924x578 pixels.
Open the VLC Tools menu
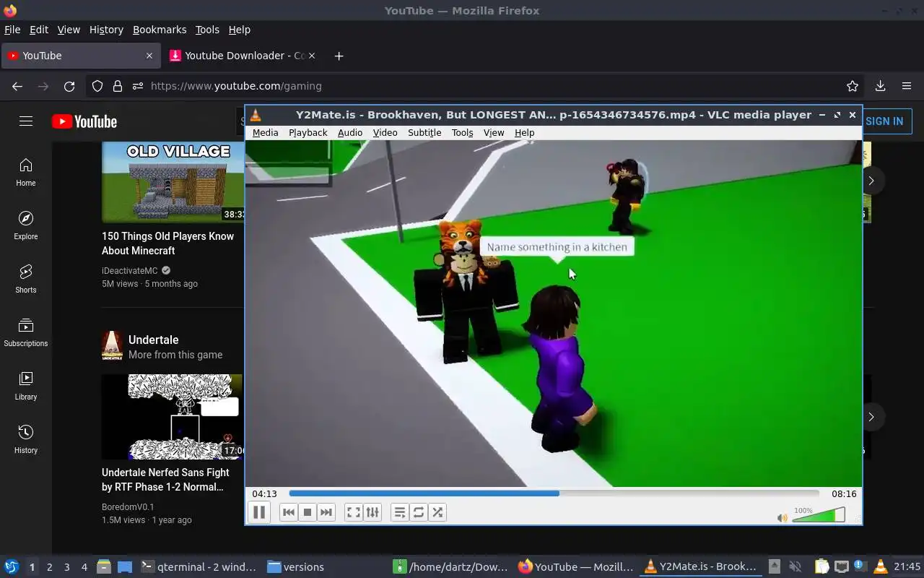pos(462,133)
